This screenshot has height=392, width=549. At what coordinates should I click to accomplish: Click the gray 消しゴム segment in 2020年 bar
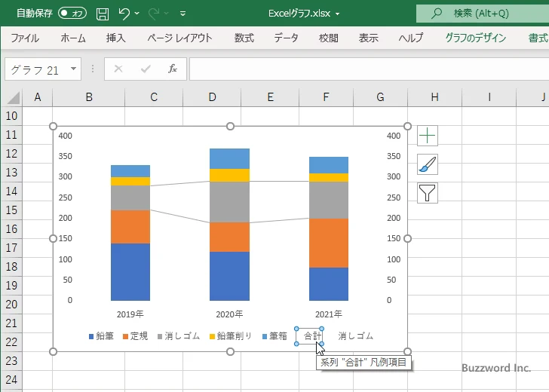click(x=229, y=202)
